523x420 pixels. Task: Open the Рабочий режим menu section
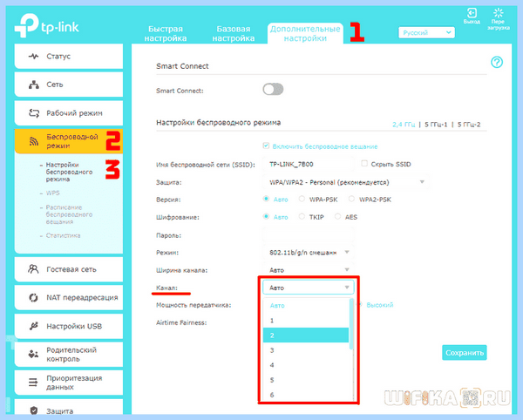69,113
